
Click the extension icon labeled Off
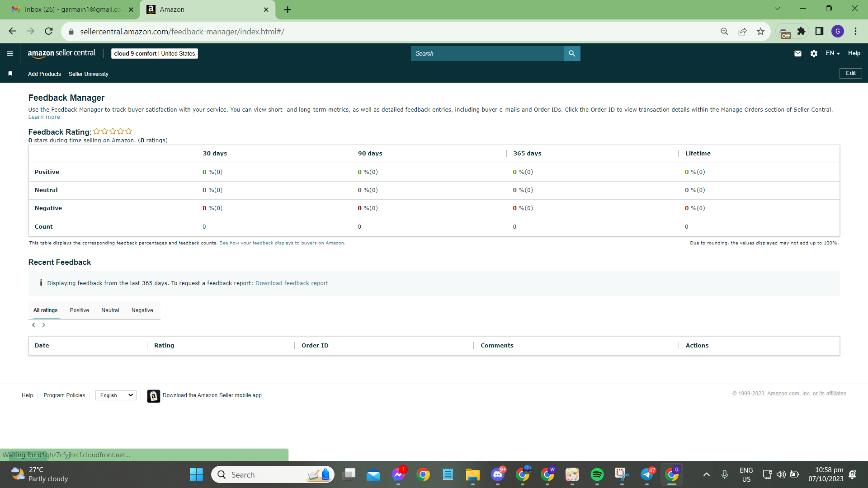pos(785,32)
